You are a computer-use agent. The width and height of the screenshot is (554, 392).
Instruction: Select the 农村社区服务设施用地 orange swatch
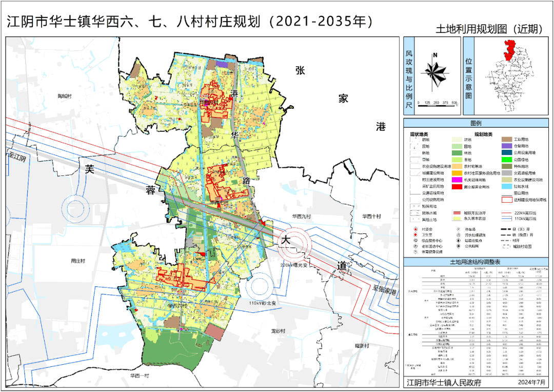(457, 173)
